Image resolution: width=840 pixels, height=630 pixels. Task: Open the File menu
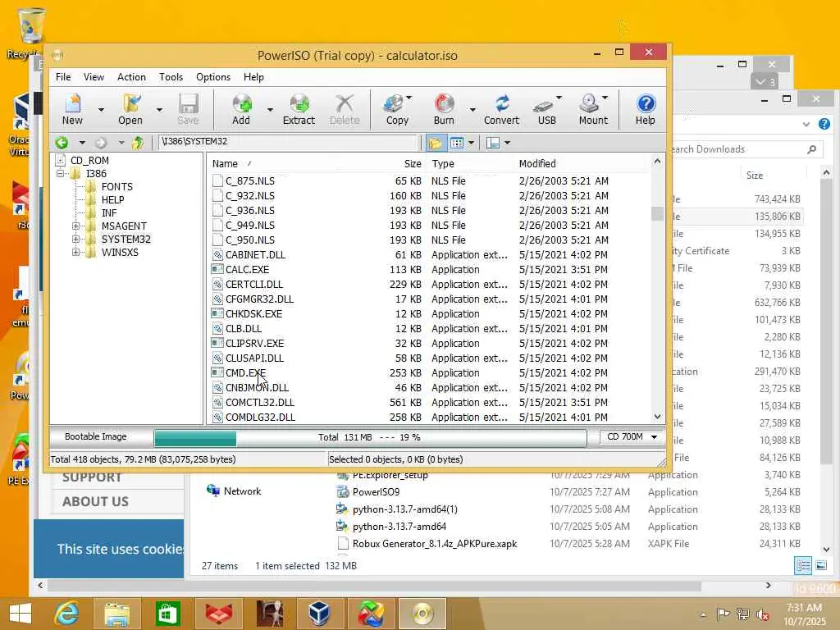pyautogui.click(x=63, y=77)
